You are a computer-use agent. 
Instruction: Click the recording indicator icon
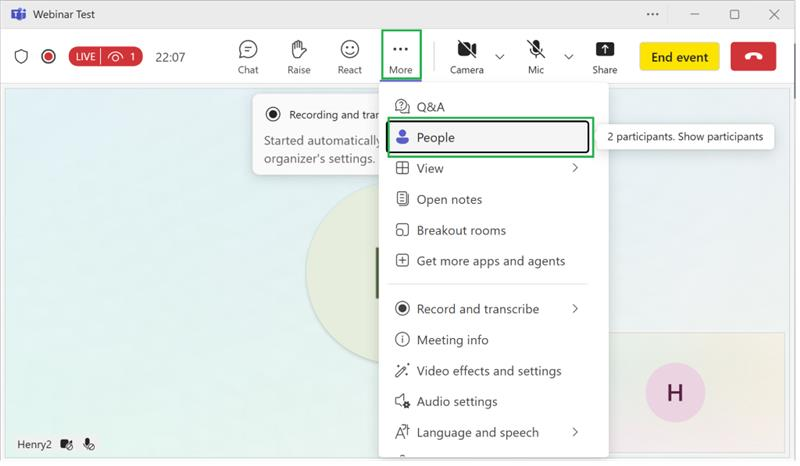tap(48, 56)
